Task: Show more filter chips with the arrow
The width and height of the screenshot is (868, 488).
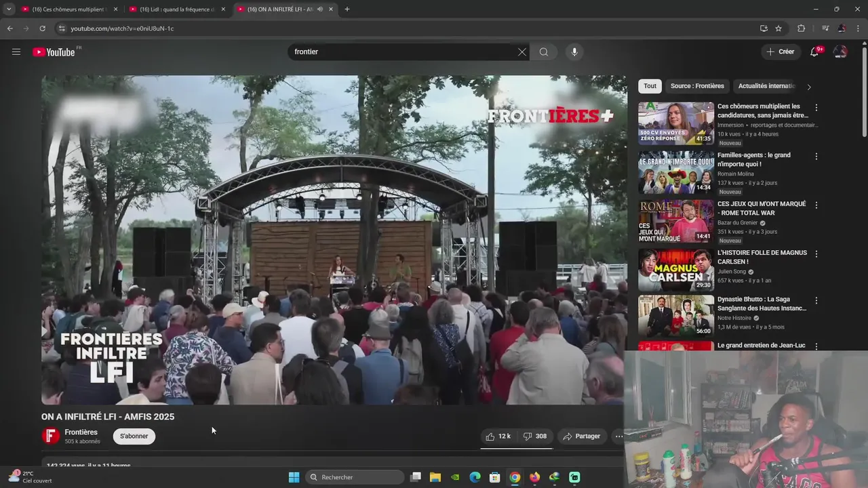Action: pyautogui.click(x=808, y=87)
